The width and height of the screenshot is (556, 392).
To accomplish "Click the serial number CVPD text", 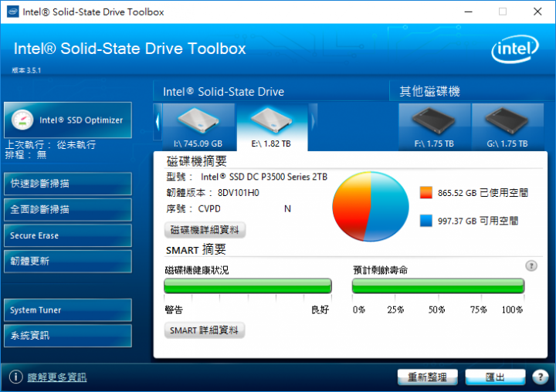I will [x=209, y=209].
